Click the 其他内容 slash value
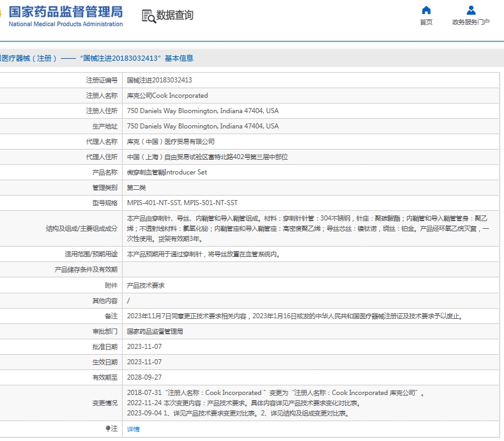504x441 pixels. click(x=128, y=301)
